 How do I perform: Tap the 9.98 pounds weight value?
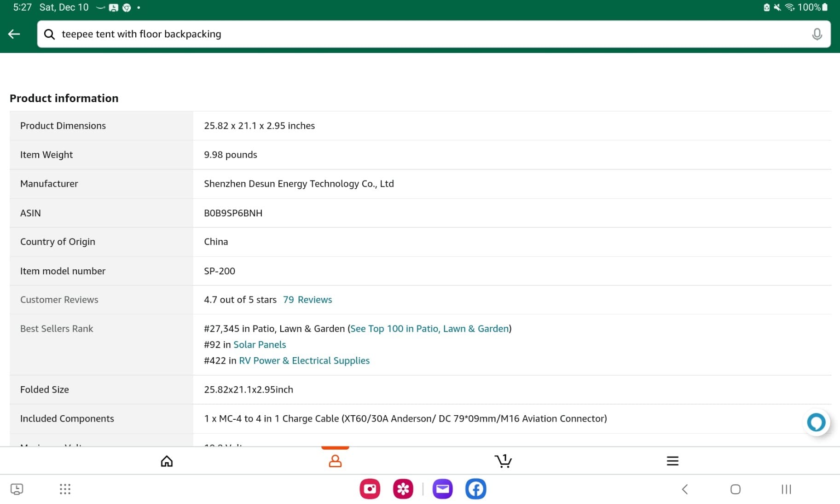pos(231,155)
